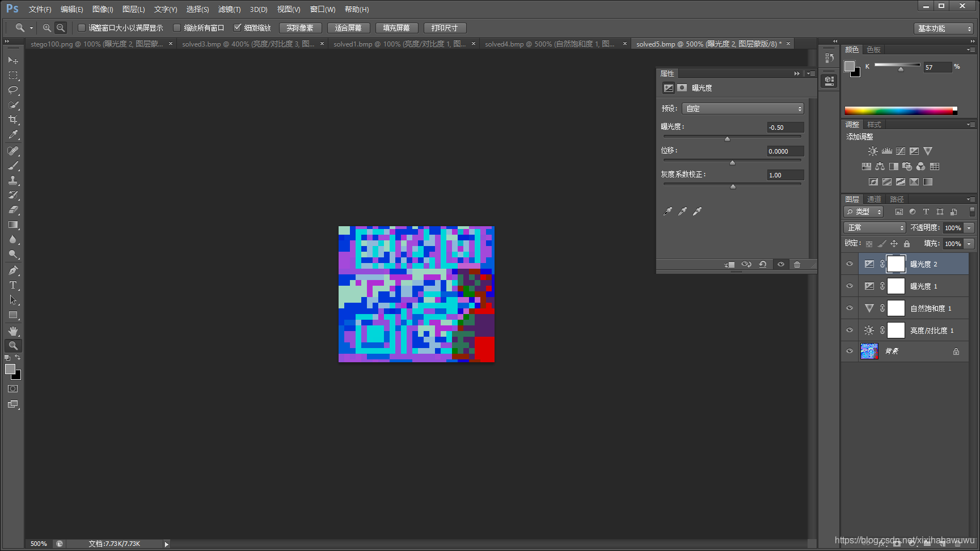Select the Clone Stamp tool
The image size is (980, 551).
(x=13, y=180)
